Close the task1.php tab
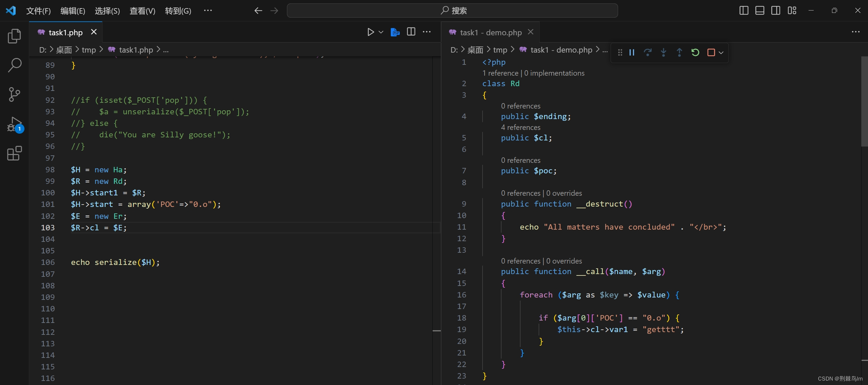Viewport: 868px width, 385px height. point(94,32)
